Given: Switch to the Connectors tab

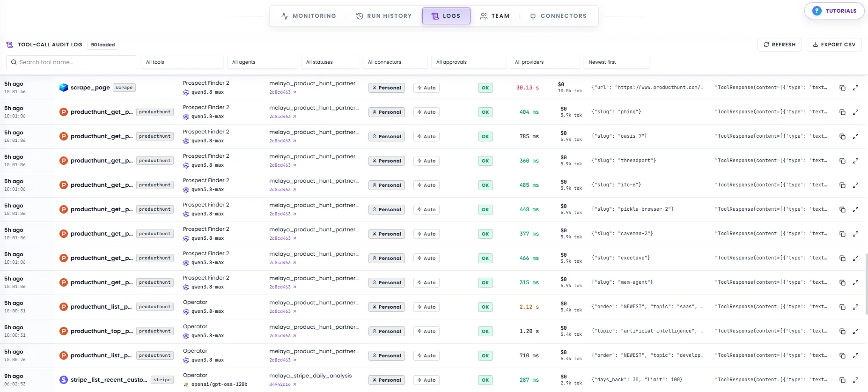Looking at the screenshot, I should tap(558, 16).
